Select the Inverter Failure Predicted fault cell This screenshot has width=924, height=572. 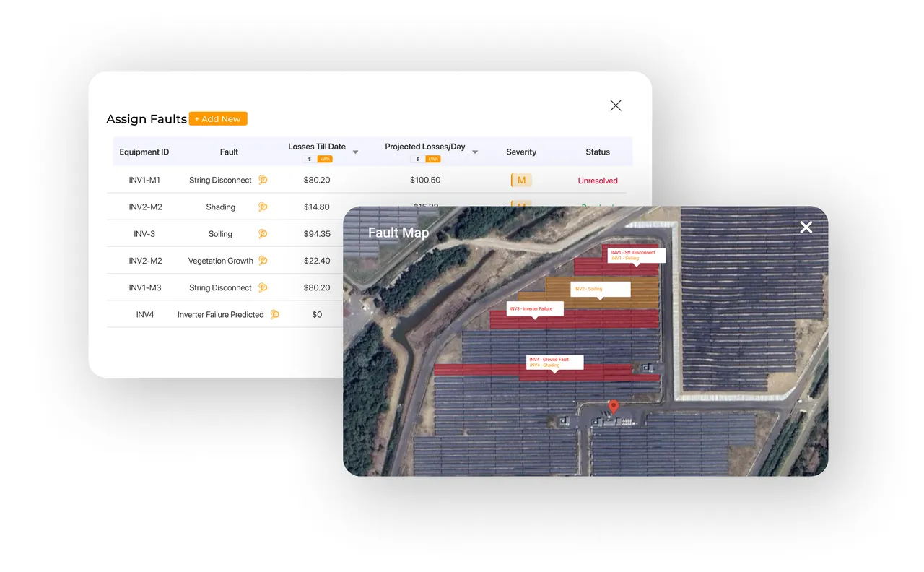point(221,314)
